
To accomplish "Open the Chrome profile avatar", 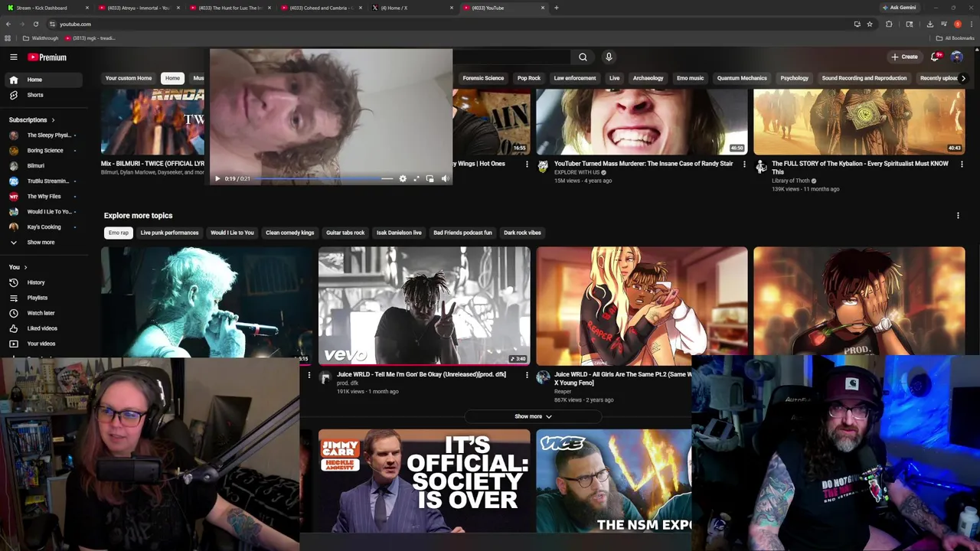I will point(957,24).
